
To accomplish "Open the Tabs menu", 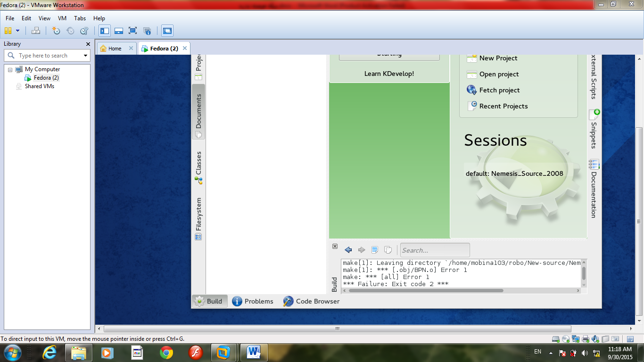I will (80, 18).
